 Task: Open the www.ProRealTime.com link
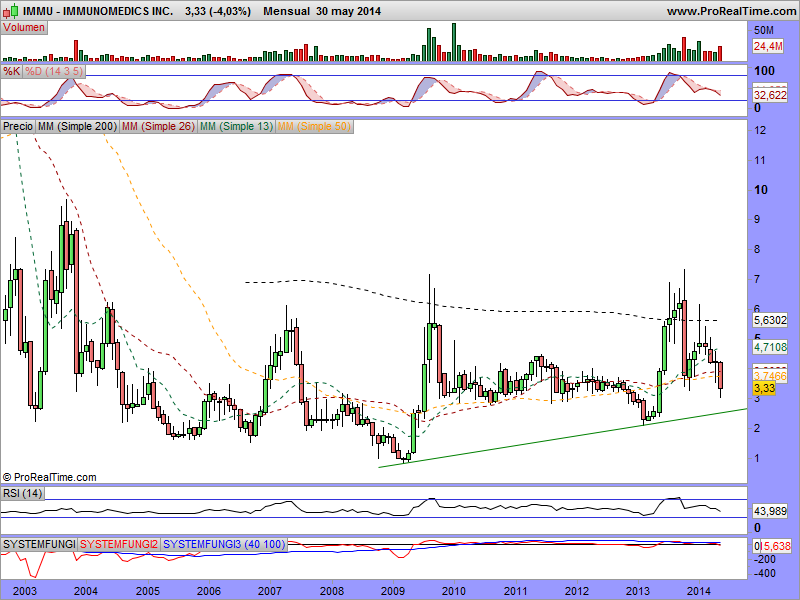point(731,11)
